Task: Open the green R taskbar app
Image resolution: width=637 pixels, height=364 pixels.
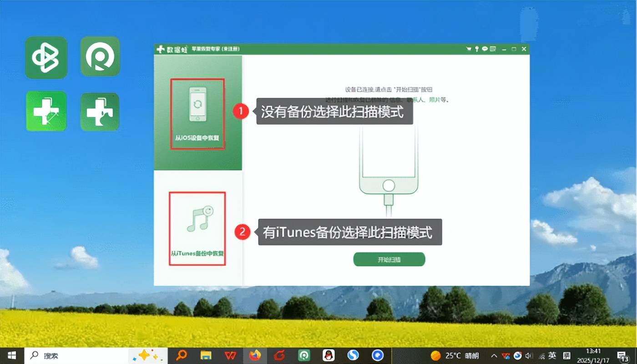Action: click(304, 355)
